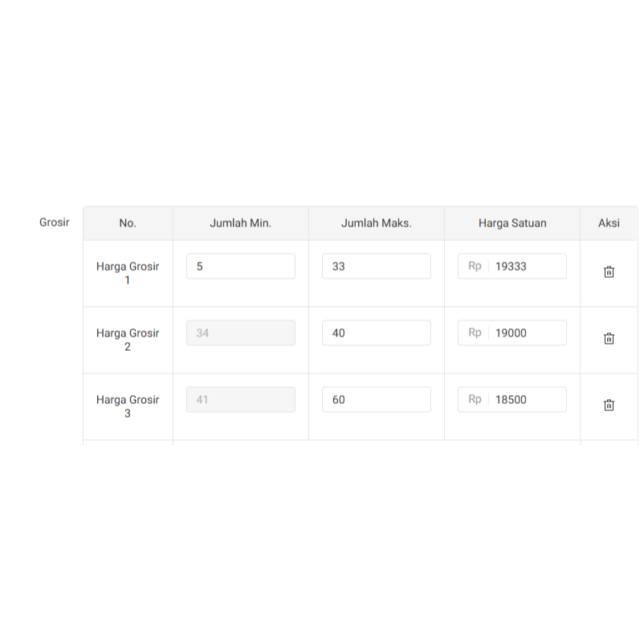This screenshot has height=644, width=644.
Task: Remove Harga Grosir 3 using trash icon
Action: [609, 406]
